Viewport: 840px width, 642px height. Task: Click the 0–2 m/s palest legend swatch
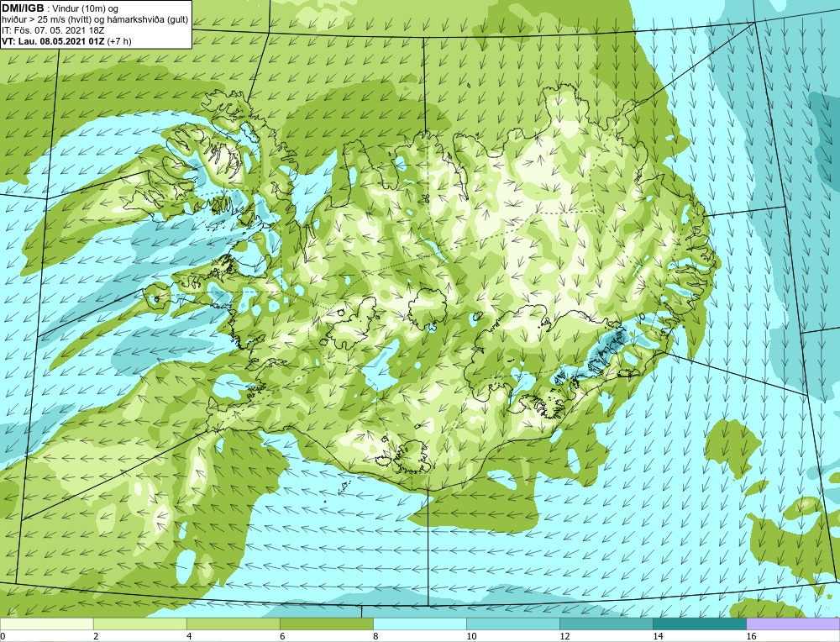pyautogui.click(x=46, y=624)
